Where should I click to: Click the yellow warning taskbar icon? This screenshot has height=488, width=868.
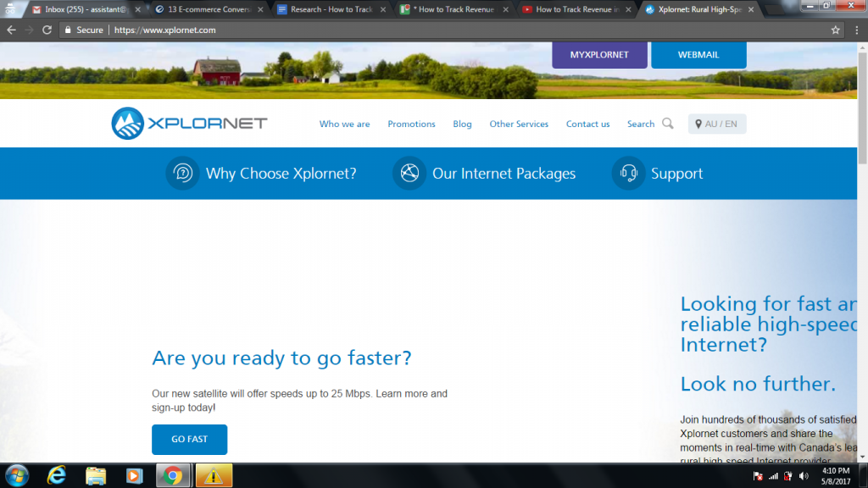(213, 476)
